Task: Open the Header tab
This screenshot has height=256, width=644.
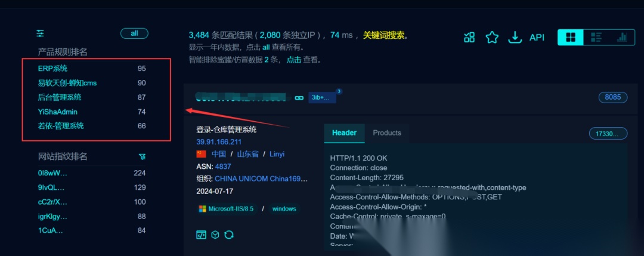Action: coord(344,132)
